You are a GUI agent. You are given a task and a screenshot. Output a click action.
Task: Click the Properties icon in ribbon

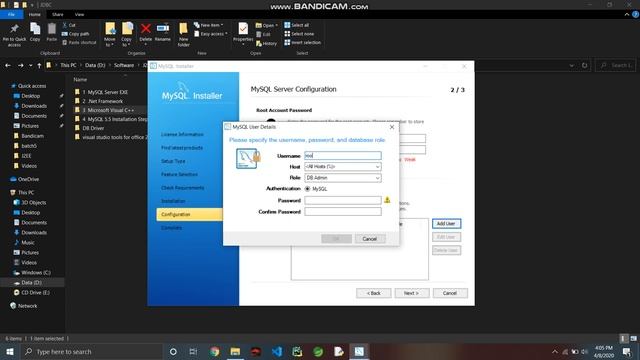click(x=243, y=29)
